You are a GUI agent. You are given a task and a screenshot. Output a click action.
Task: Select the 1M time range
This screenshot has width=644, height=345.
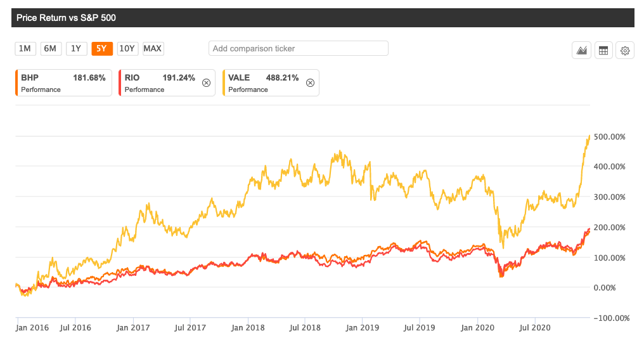coord(25,48)
